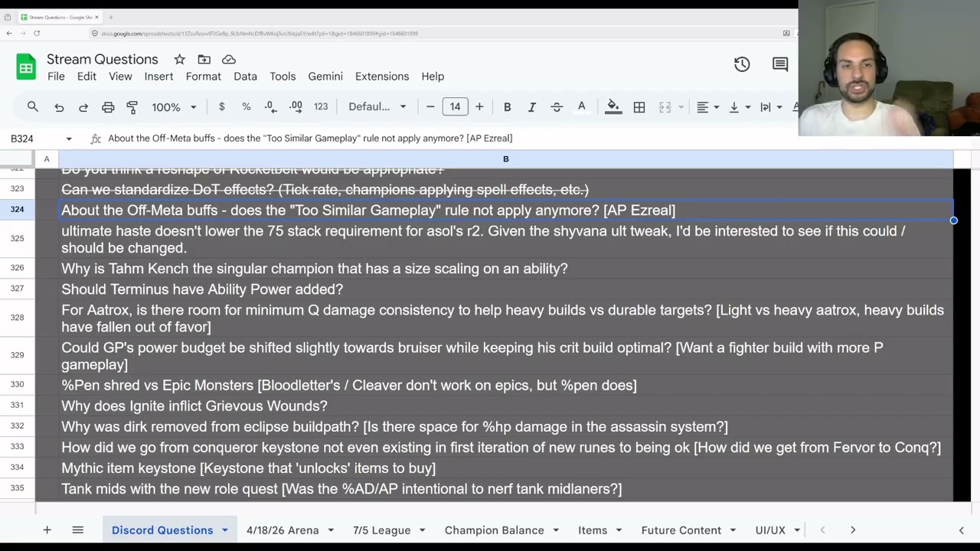This screenshot has height=551, width=980.
Task: Toggle italic formatting
Action: 531,107
